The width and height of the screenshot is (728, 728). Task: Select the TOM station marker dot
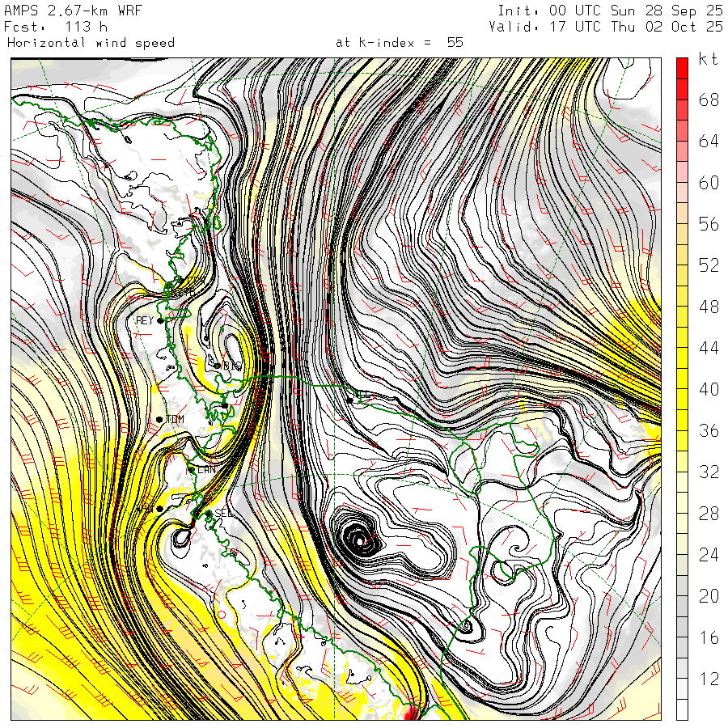(159, 419)
